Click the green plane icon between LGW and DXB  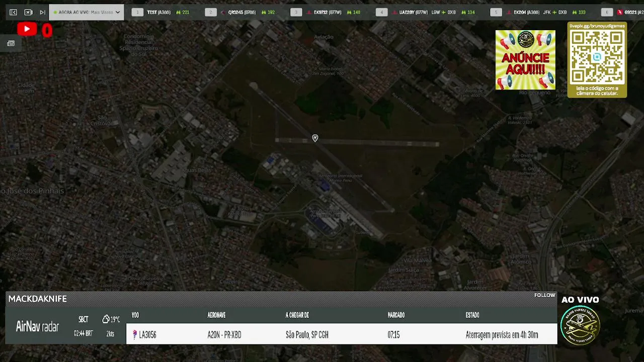(x=444, y=12)
